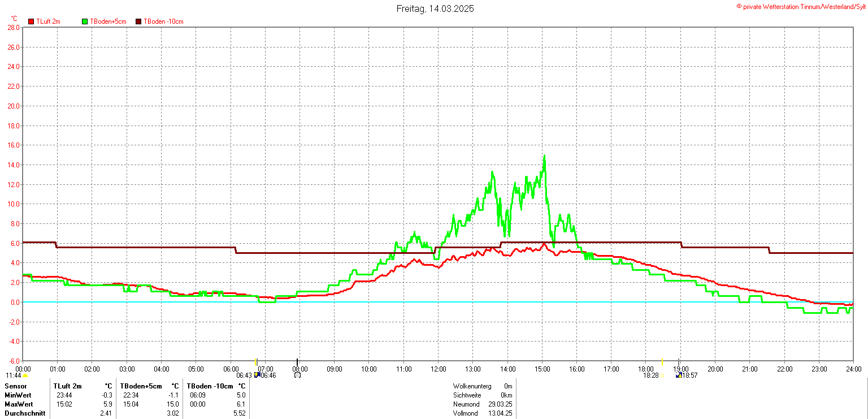Viewport: 868px width, 419px height.
Task: Click the sunrise icon next to 06:46
Action: pyautogui.click(x=257, y=375)
